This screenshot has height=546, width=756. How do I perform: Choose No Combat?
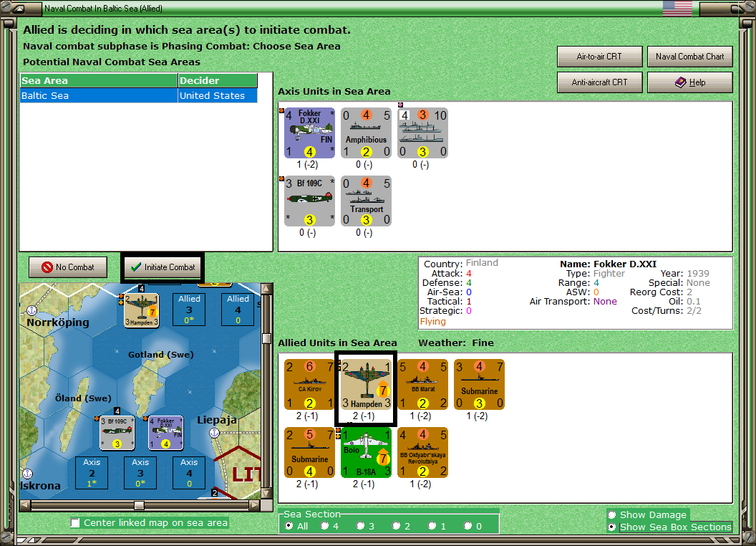pyautogui.click(x=68, y=267)
